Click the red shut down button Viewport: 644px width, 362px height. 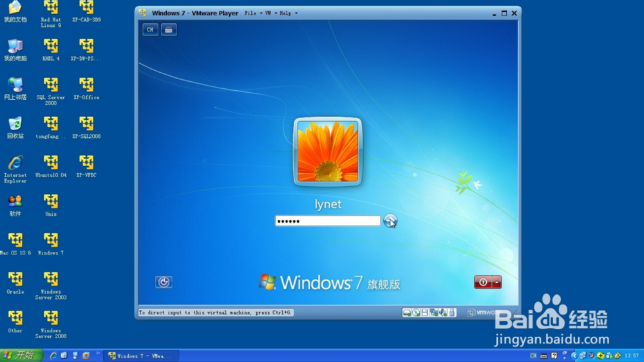[x=483, y=282]
